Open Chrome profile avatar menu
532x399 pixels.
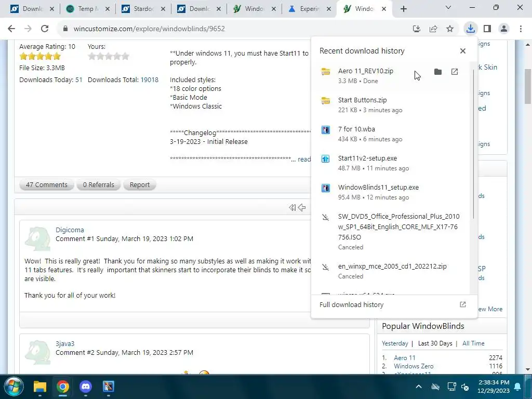click(504, 29)
